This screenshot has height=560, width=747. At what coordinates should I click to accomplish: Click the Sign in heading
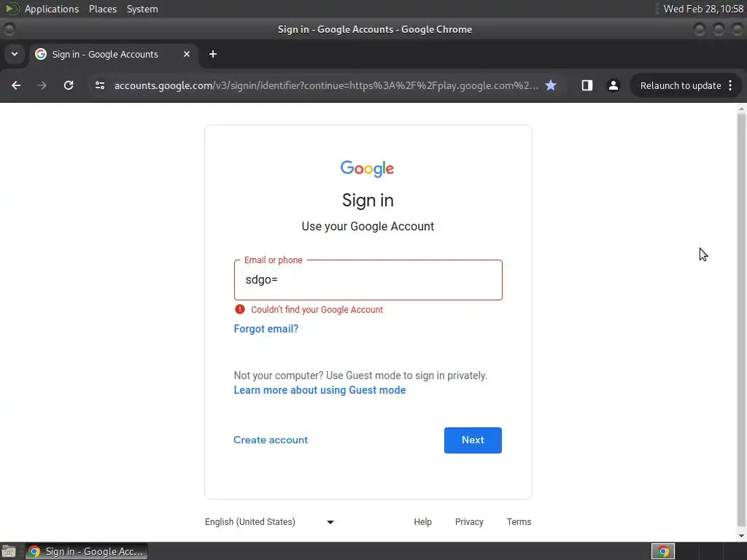[368, 201]
